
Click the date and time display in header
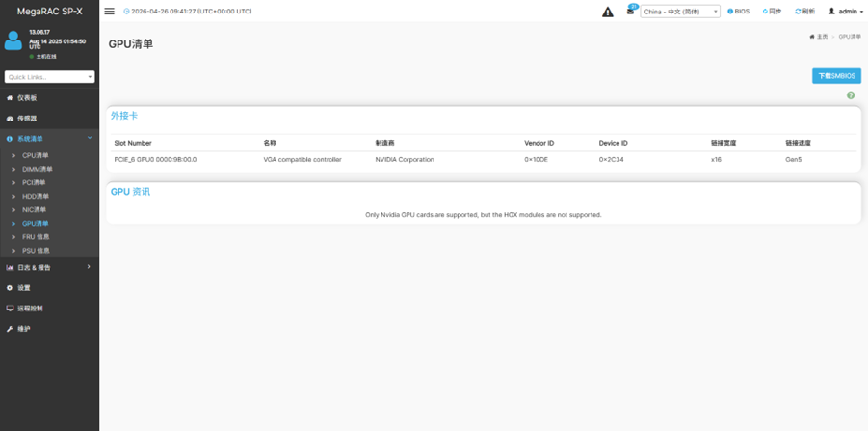[x=188, y=11]
